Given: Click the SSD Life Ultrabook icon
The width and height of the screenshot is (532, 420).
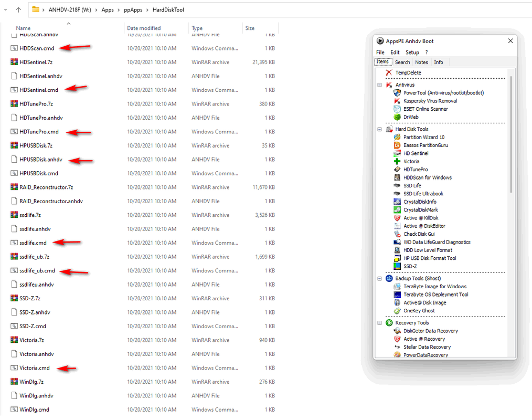Looking at the screenshot, I should (x=397, y=194).
